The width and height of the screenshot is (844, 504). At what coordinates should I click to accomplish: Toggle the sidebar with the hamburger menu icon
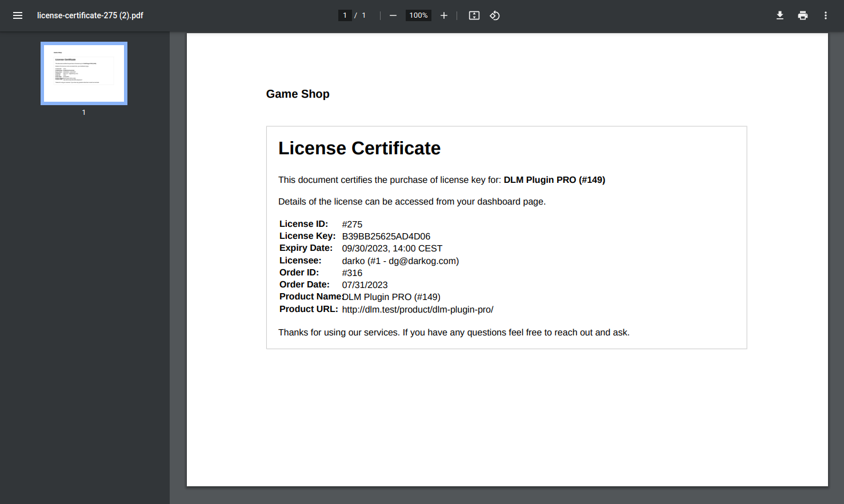click(x=18, y=15)
